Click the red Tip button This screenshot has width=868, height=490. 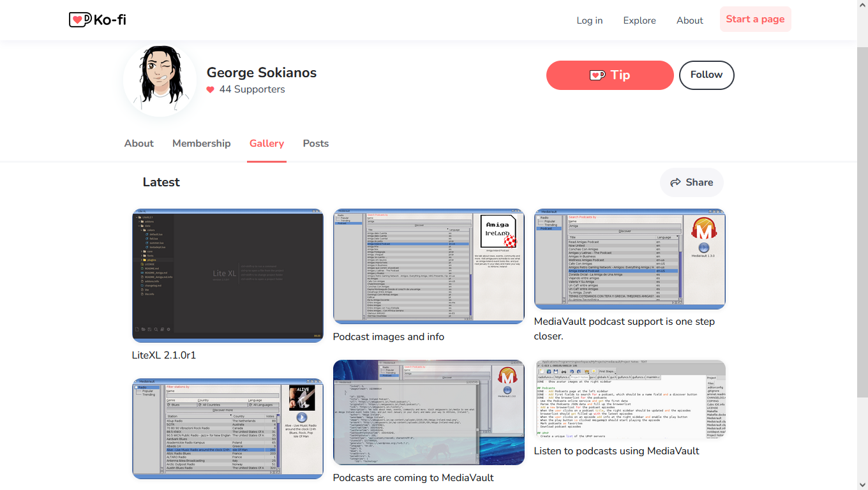610,75
